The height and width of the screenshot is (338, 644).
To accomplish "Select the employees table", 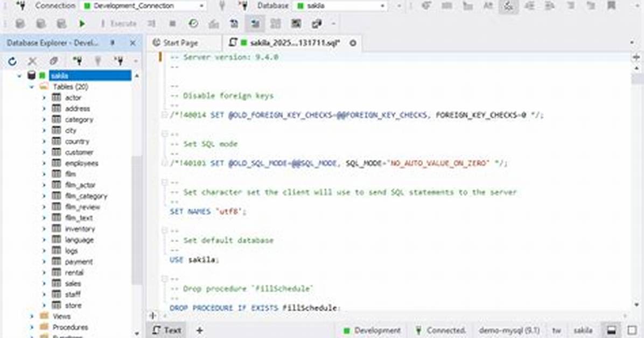I will point(81,163).
